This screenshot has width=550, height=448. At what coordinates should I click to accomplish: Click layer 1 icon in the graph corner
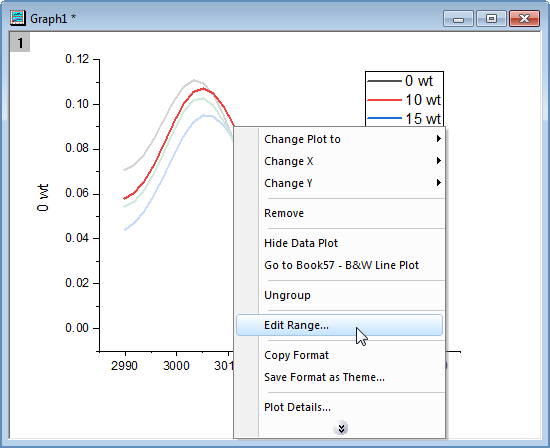pyautogui.click(x=20, y=42)
